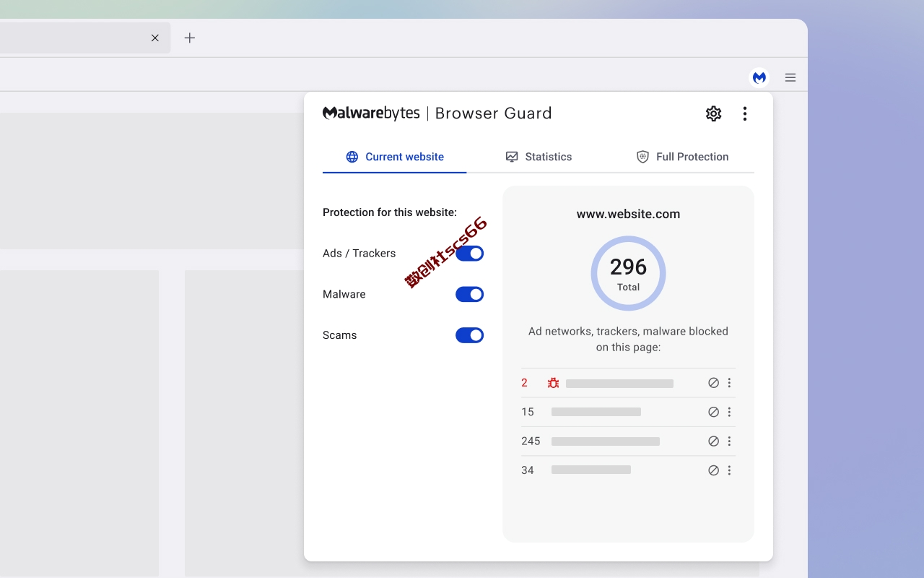Image resolution: width=924 pixels, height=578 pixels.
Task: Click the block icon in row 245
Action: (x=713, y=441)
